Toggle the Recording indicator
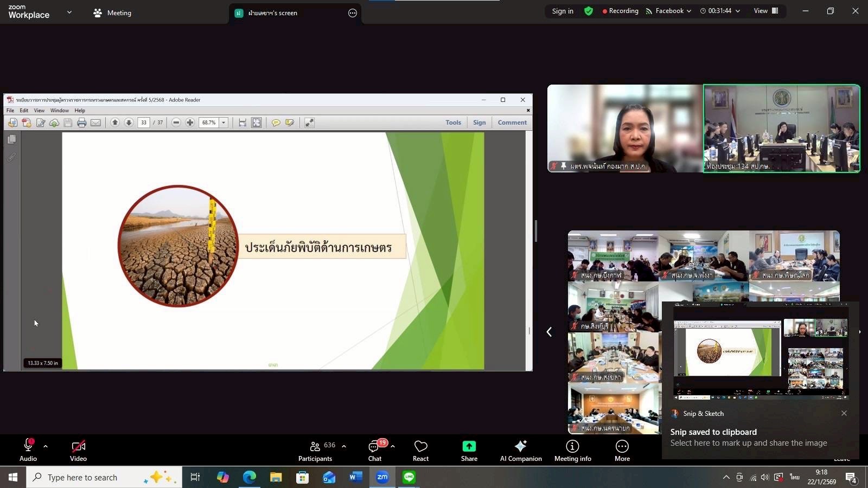This screenshot has width=868, height=488. tap(620, 10)
